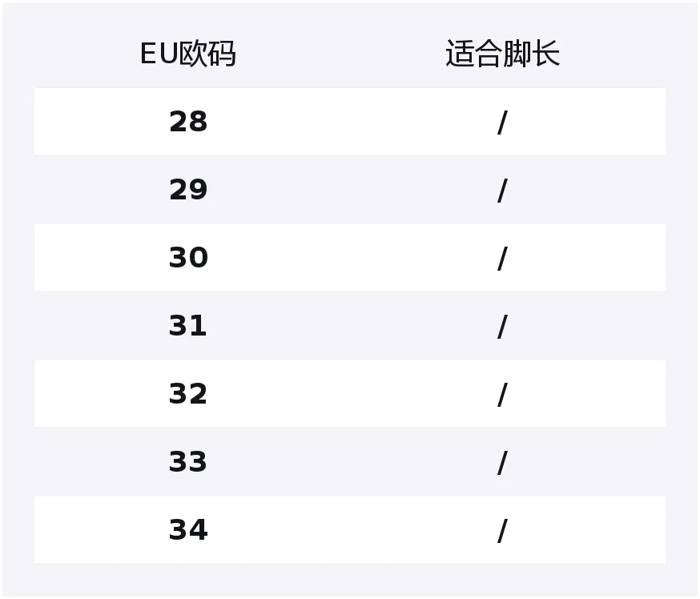Select size 29 in the table
Screen dimensions: 700x599
(188, 190)
